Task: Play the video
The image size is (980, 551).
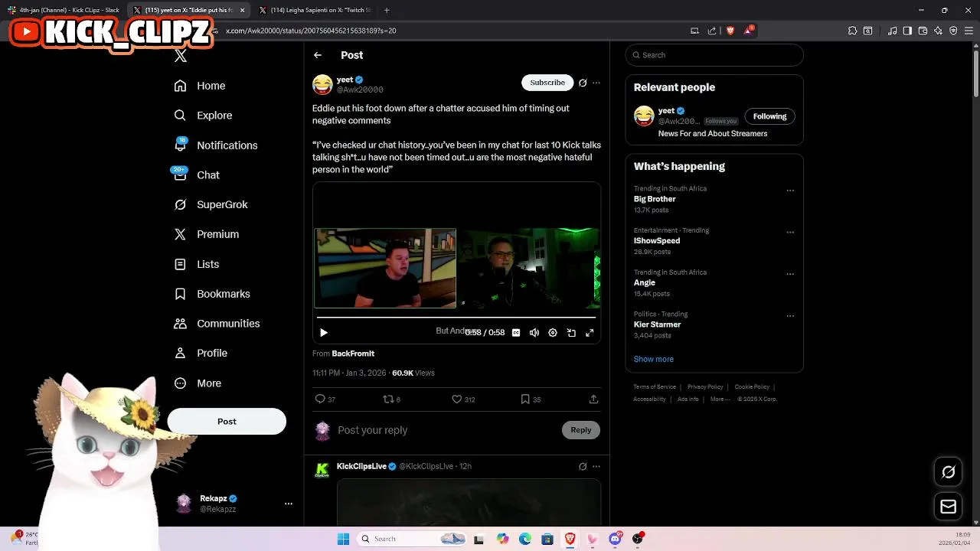Action: point(324,333)
